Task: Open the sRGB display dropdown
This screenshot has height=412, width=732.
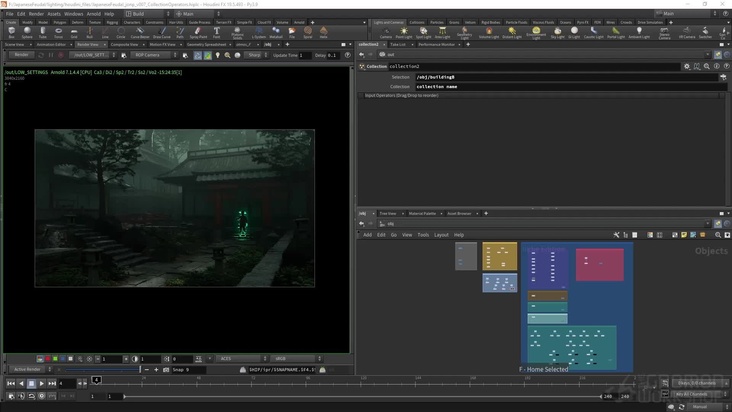Action: pyautogui.click(x=297, y=359)
